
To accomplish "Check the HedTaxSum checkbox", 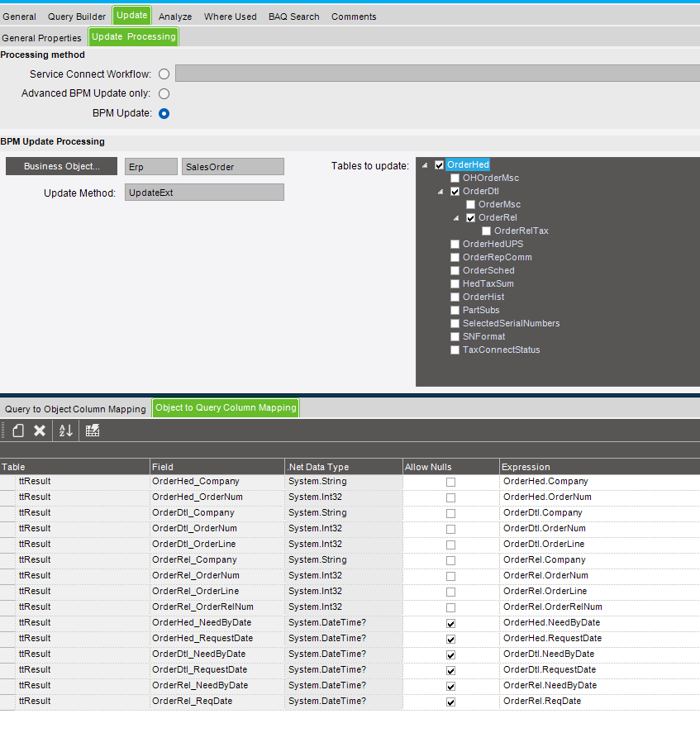I will [455, 284].
